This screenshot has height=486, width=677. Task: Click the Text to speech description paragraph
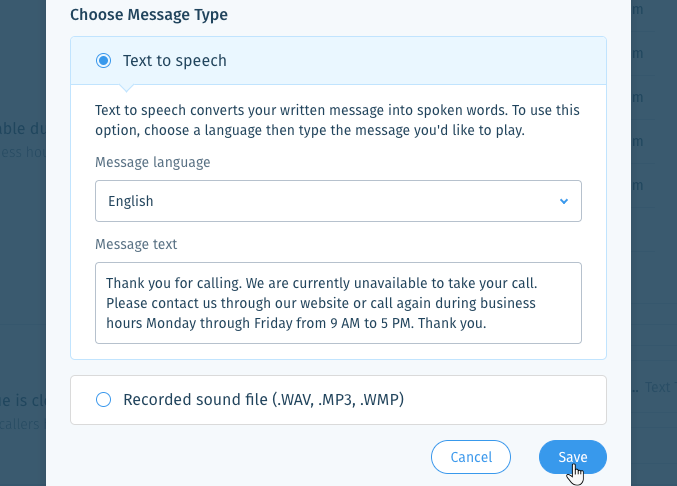click(x=337, y=120)
